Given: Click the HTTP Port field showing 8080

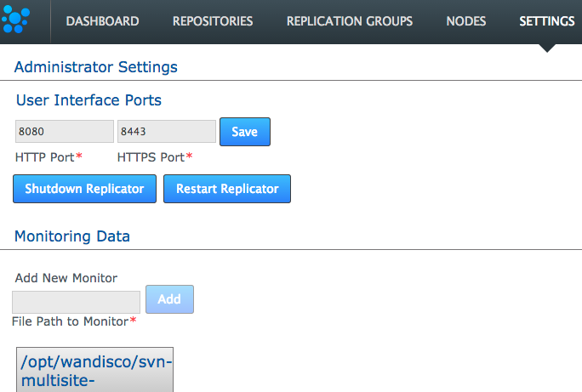Looking at the screenshot, I should tap(65, 131).
